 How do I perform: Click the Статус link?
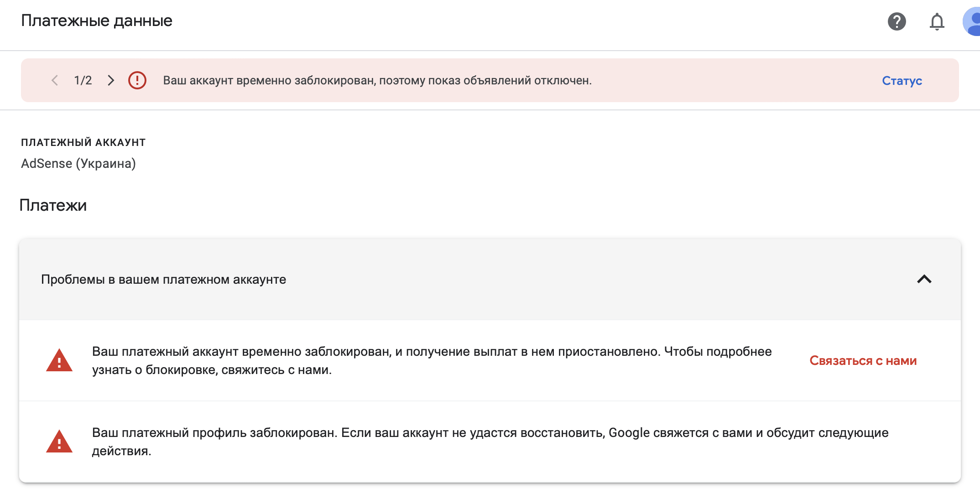click(902, 81)
